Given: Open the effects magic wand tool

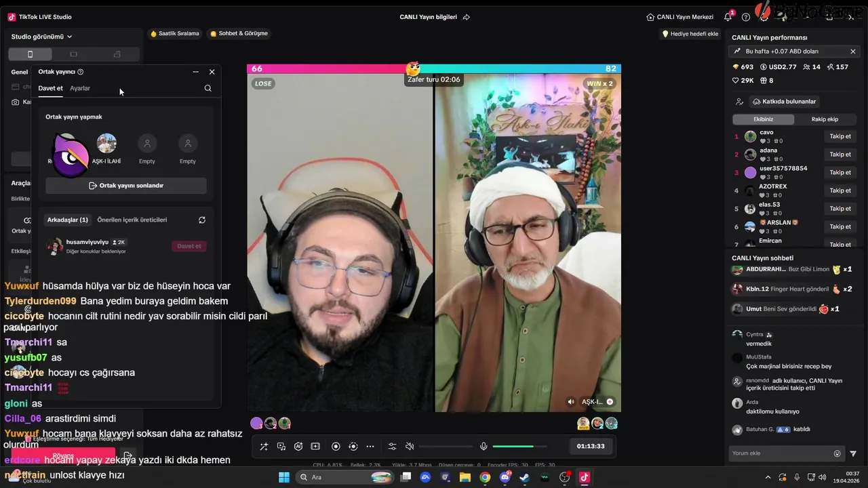Looking at the screenshot, I should coord(264,446).
